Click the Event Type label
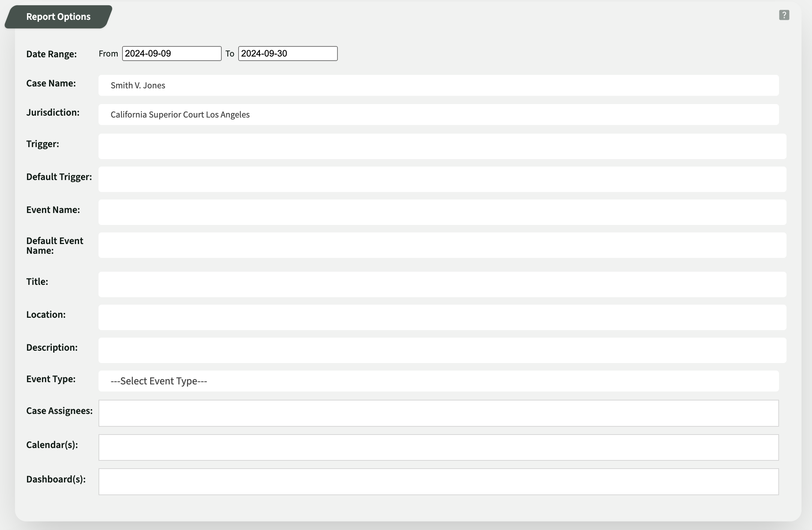812x530 pixels. 51,379
